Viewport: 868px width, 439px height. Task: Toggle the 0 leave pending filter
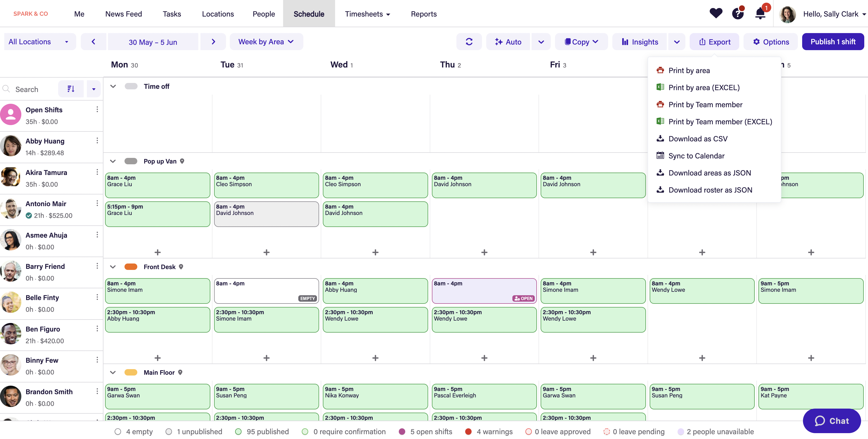634,432
